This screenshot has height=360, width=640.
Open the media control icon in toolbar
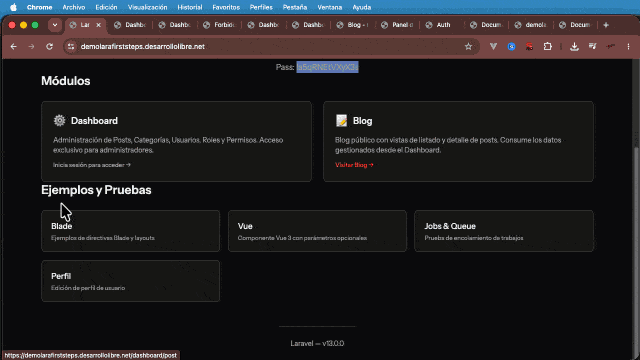click(592, 47)
